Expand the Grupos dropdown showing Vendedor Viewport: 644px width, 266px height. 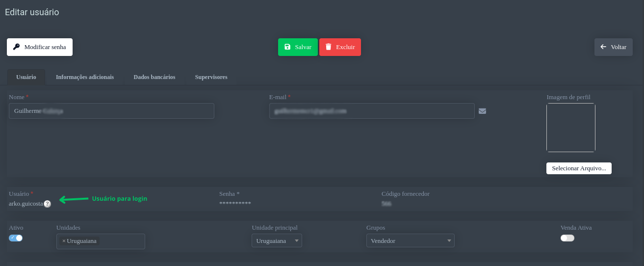pyautogui.click(x=410, y=241)
